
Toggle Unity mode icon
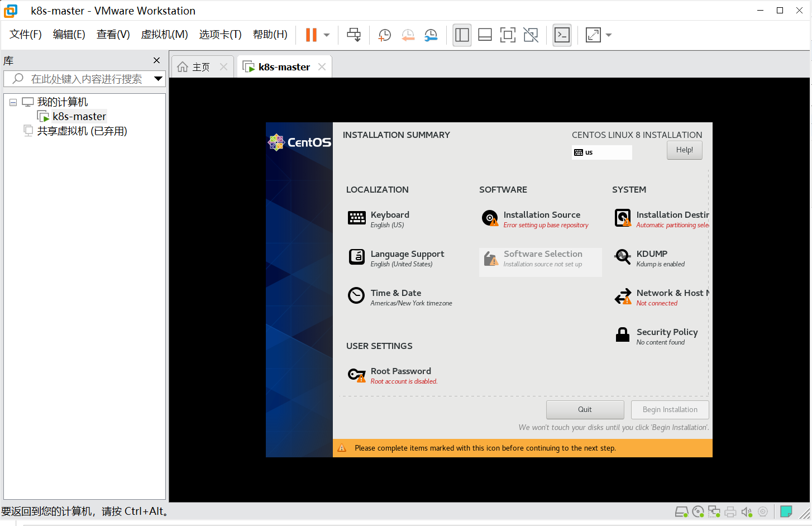pos(531,35)
